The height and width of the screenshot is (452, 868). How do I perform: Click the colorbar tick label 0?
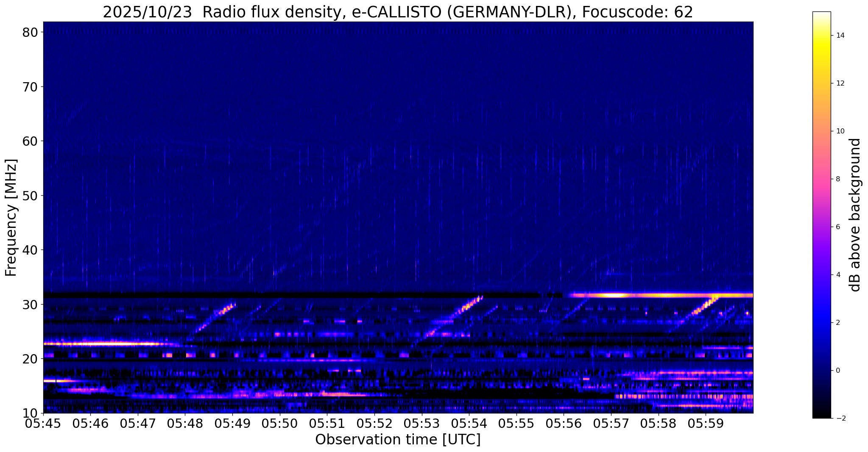838,371
